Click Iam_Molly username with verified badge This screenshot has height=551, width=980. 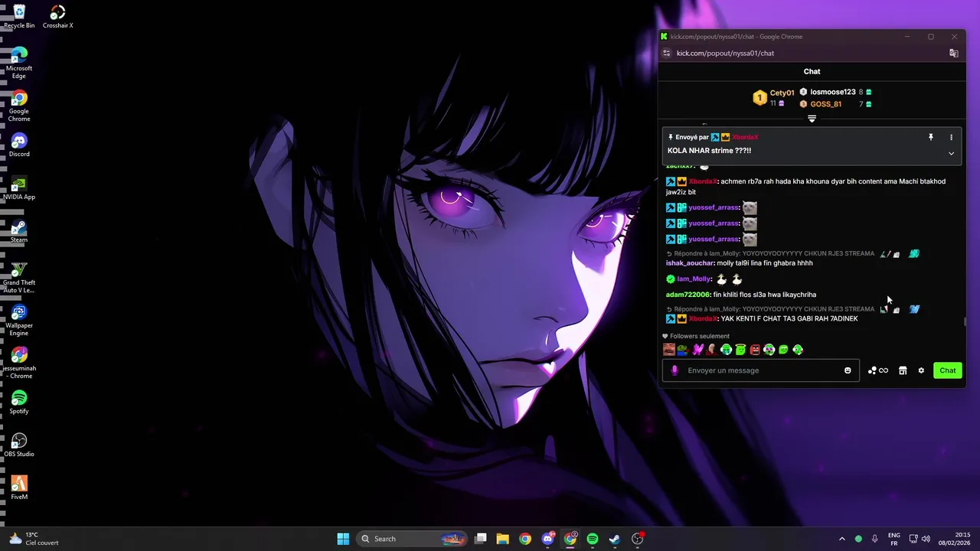click(x=694, y=279)
